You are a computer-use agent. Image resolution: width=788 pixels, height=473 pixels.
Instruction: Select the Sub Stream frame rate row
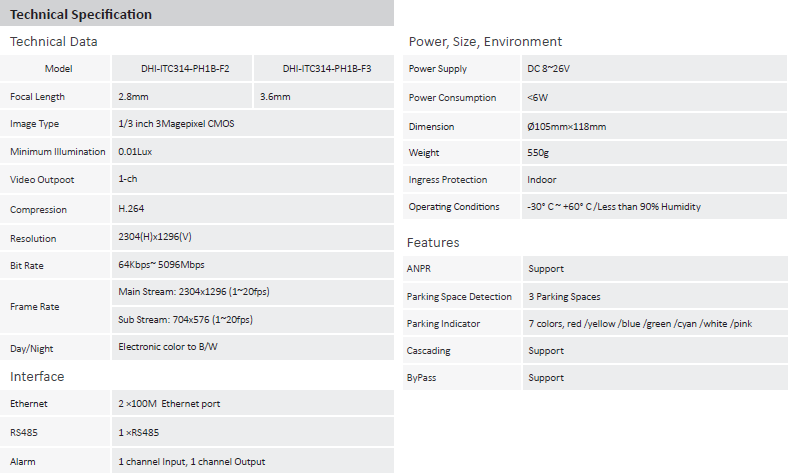tap(253, 320)
